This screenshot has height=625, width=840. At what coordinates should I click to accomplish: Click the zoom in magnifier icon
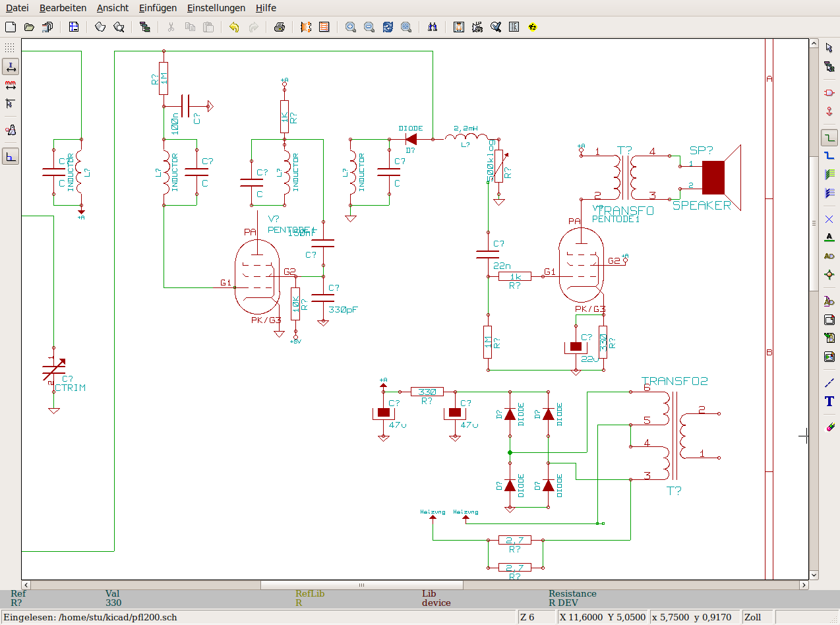[x=351, y=27]
